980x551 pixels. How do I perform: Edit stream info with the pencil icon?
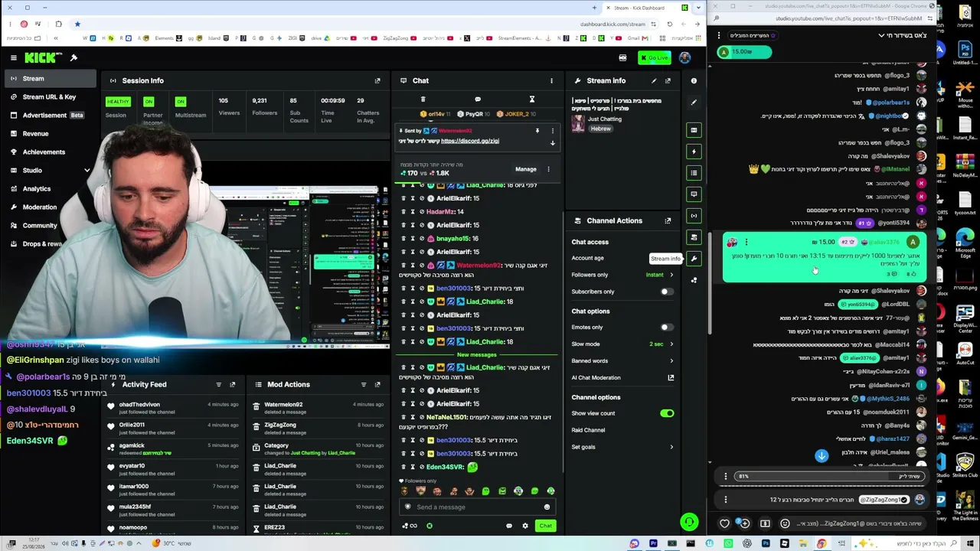(654, 80)
